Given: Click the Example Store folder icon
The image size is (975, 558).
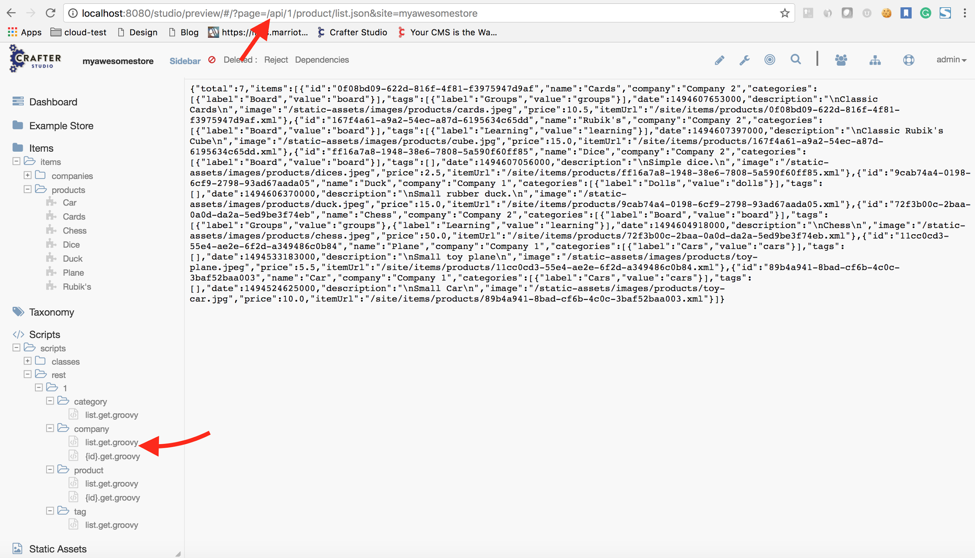Looking at the screenshot, I should (x=18, y=125).
